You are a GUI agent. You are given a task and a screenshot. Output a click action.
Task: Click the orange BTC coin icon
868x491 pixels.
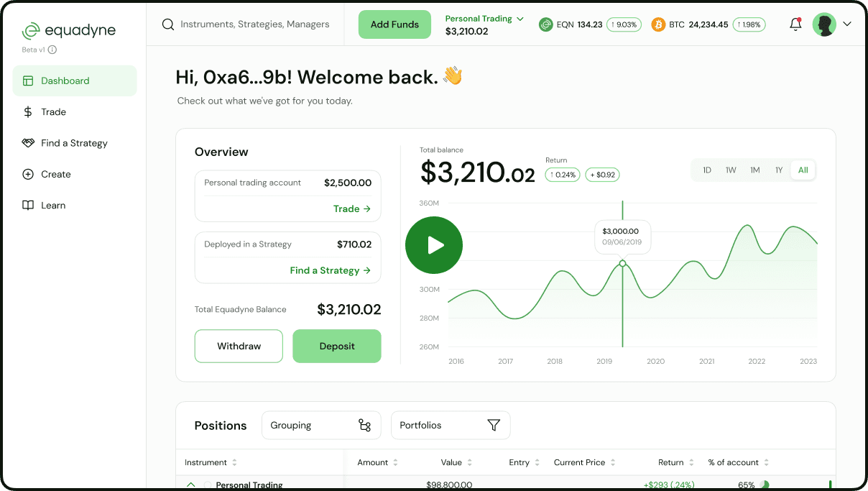[x=658, y=24]
